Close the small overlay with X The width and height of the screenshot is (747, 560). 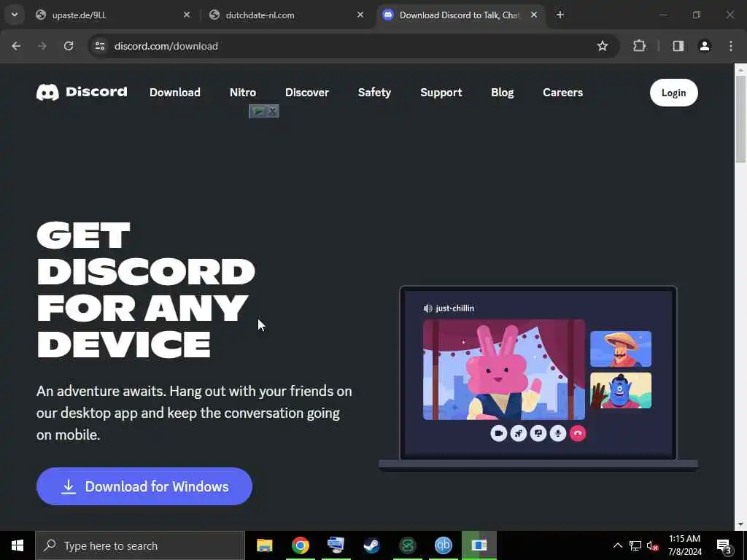[272, 111]
